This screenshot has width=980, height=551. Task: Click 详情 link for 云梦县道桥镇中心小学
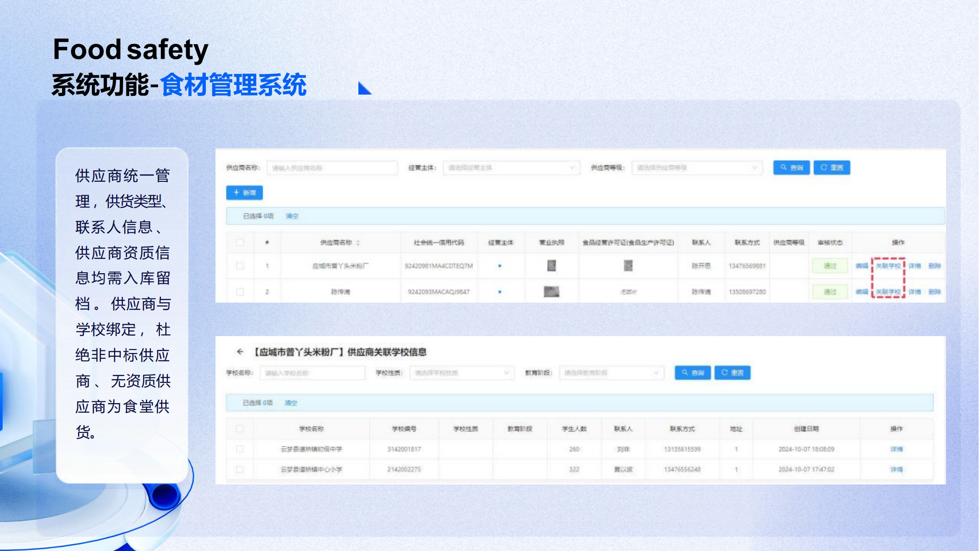pos(896,469)
